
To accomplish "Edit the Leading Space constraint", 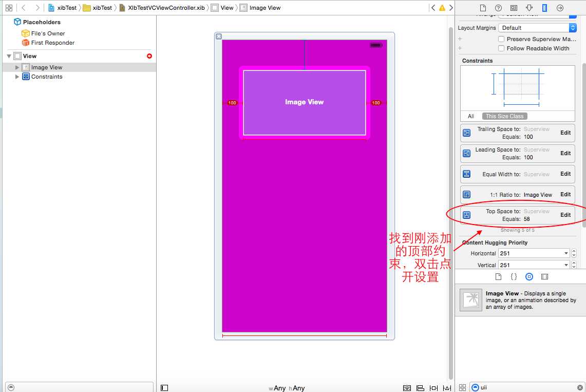I will coord(565,153).
